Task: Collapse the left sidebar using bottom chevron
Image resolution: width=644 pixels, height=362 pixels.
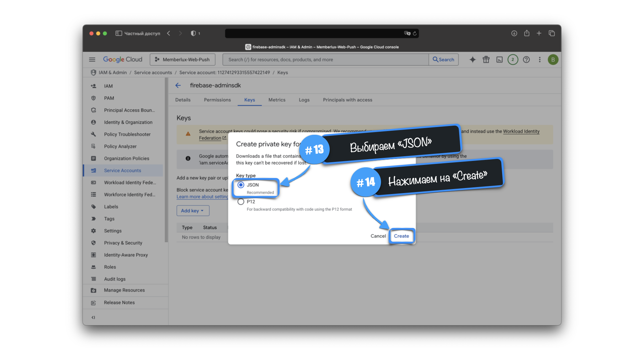Action: click(x=93, y=317)
